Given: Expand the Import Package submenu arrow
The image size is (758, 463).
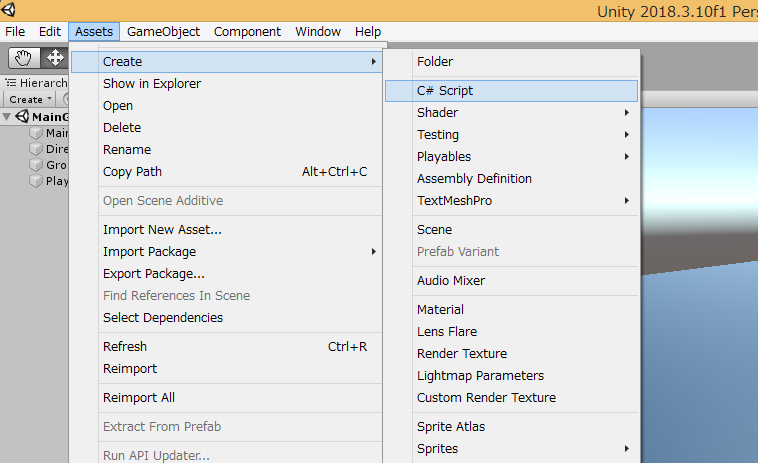Looking at the screenshot, I should [x=373, y=252].
